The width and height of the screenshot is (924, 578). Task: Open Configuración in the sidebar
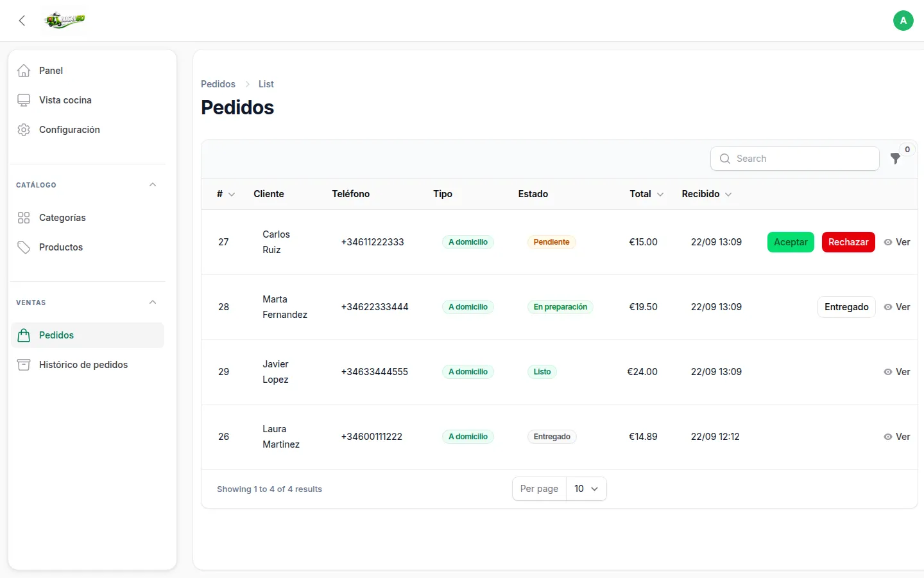pos(87,130)
